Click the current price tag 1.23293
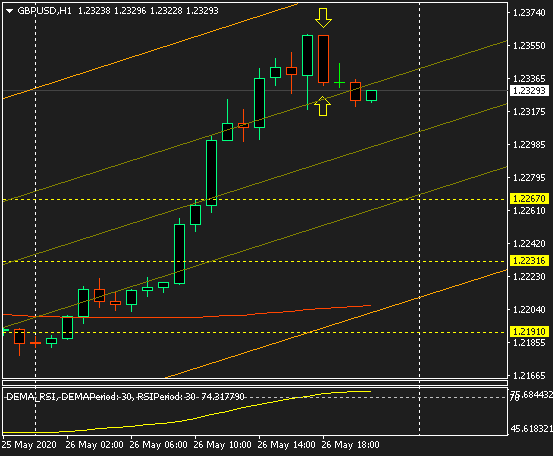The height and width of the screenshot is (456, 553). pyautogui.click(x=529, y=91)
